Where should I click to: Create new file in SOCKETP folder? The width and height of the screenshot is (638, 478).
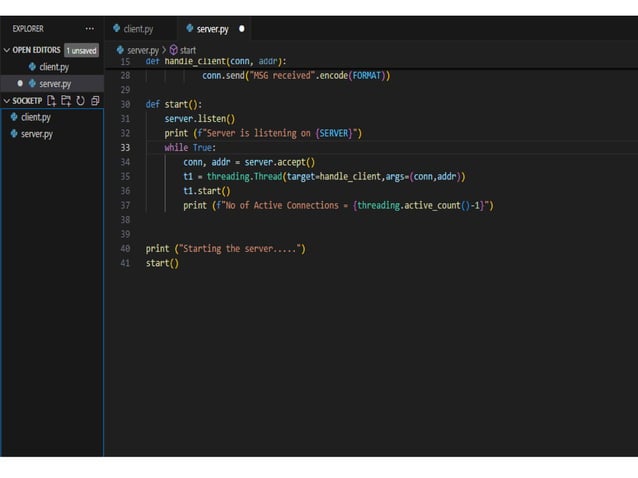coord(51,100)
